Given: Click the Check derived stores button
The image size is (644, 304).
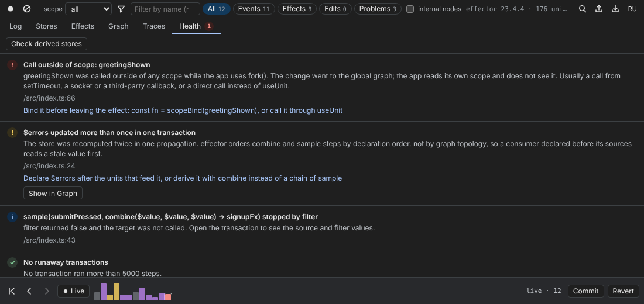Looking at the screenshot, I should coord(46,43).
